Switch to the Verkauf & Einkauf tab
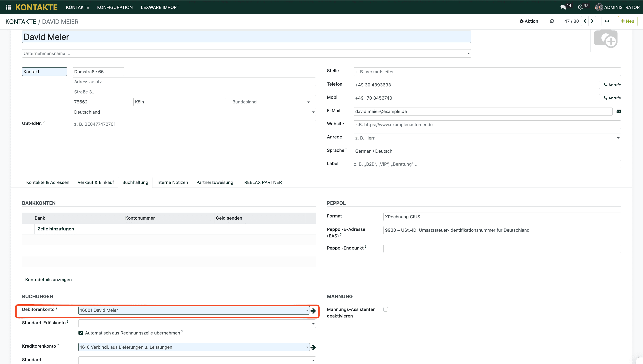643x364 pixels. point(96,182)
